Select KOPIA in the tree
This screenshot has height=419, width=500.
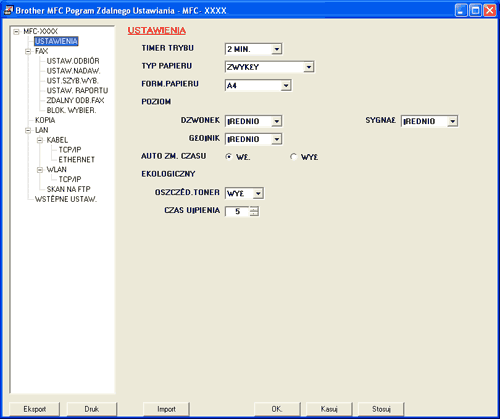[x=45, y=120]
